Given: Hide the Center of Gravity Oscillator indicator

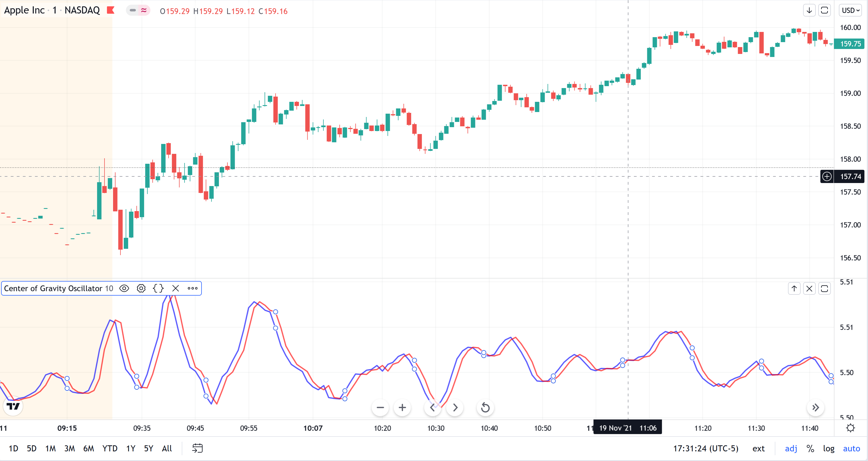Looking at the screenshot, I should pyautogui.click(x=124, y=288).
